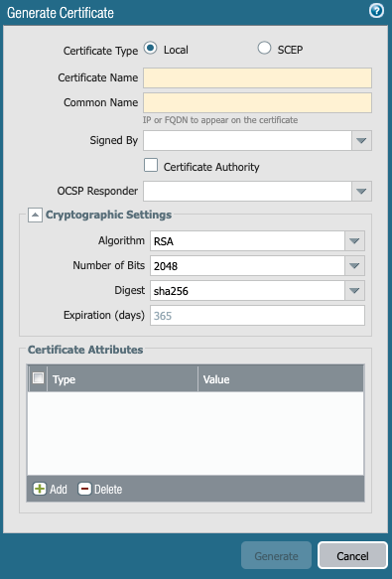Sort attributes by the Value column header
The image size is (392, 579).
pyautogui.click(x=281, y=379)
